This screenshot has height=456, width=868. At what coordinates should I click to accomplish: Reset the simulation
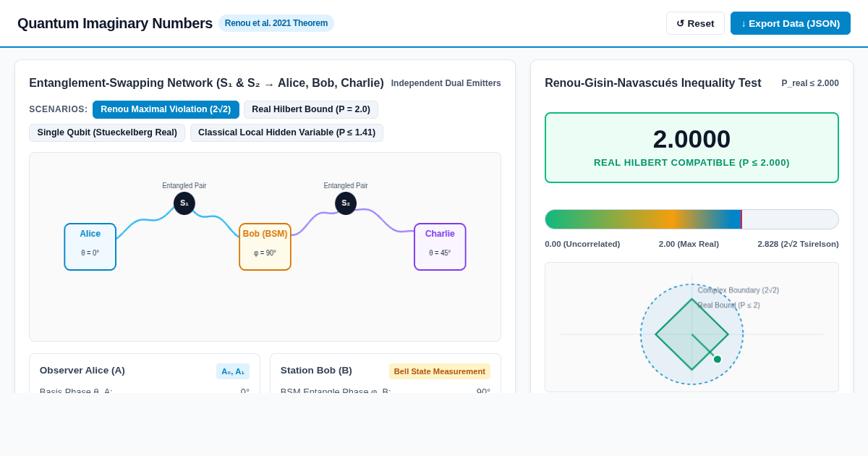[x=695, y=23]
